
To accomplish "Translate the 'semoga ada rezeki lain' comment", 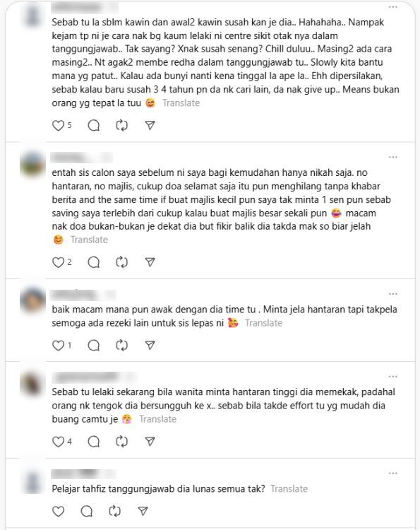I will 264,323.
